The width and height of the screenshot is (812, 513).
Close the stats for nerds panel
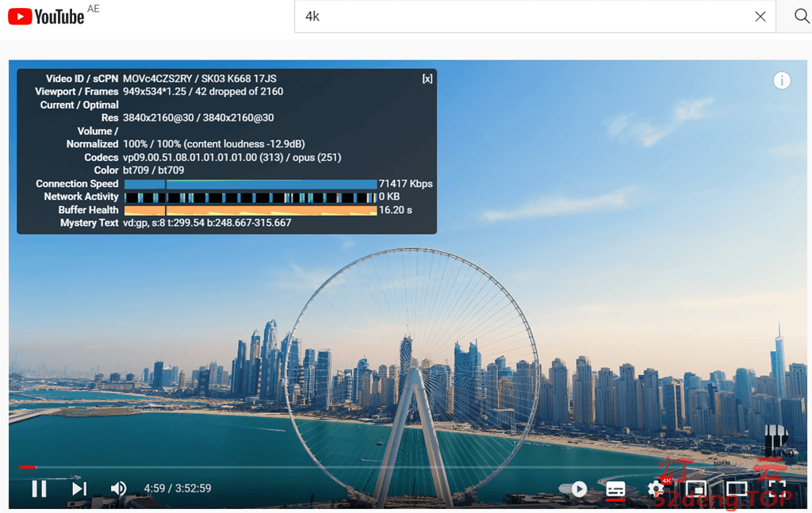pyautogui.click(x=427, y=78)
